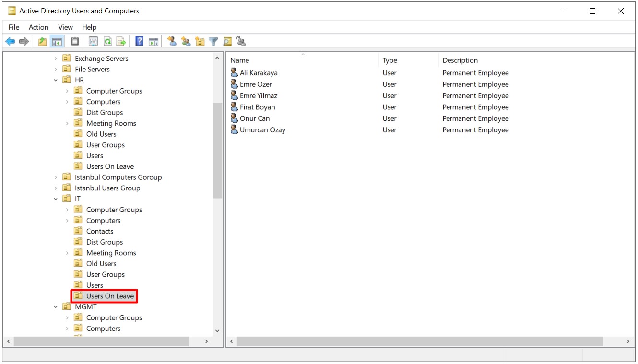
Task: Expand Computer Groups under MGMT
Action: tap(67, 317)
